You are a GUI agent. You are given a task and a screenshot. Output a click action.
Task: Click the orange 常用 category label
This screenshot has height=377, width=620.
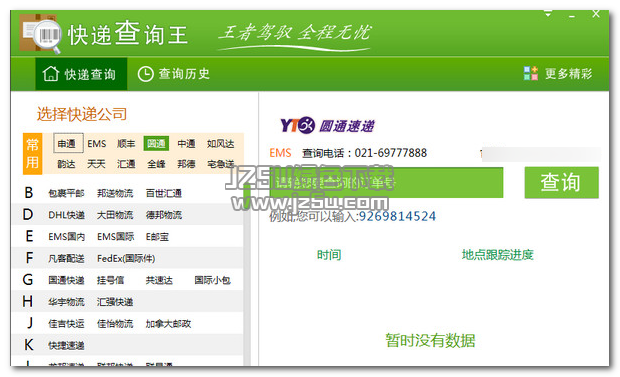(32, 153)
